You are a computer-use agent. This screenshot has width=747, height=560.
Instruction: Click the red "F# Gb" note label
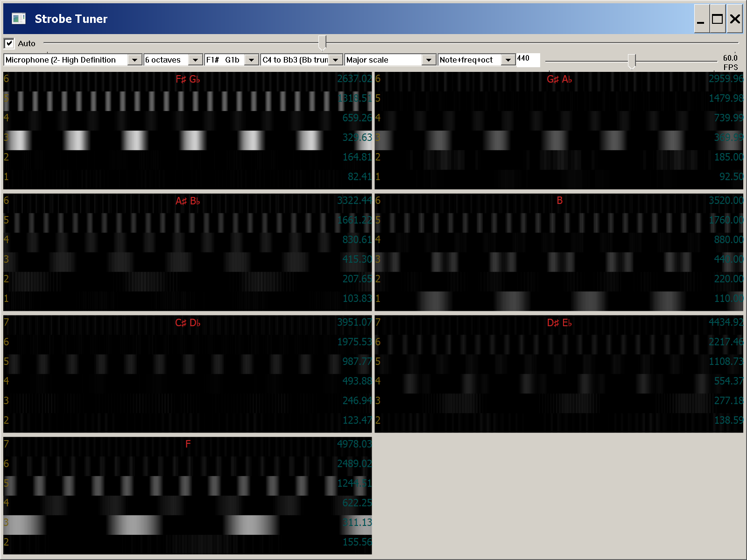(188, 79)
